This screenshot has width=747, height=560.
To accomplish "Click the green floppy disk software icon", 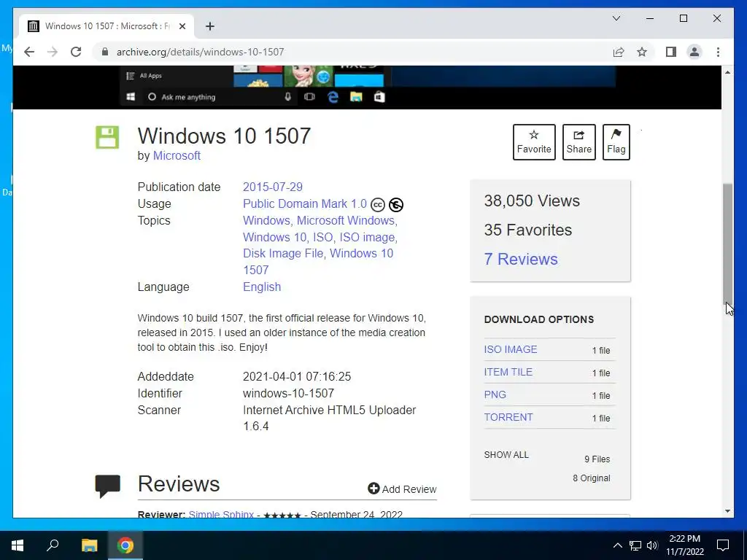I will (x=107, y=137).
